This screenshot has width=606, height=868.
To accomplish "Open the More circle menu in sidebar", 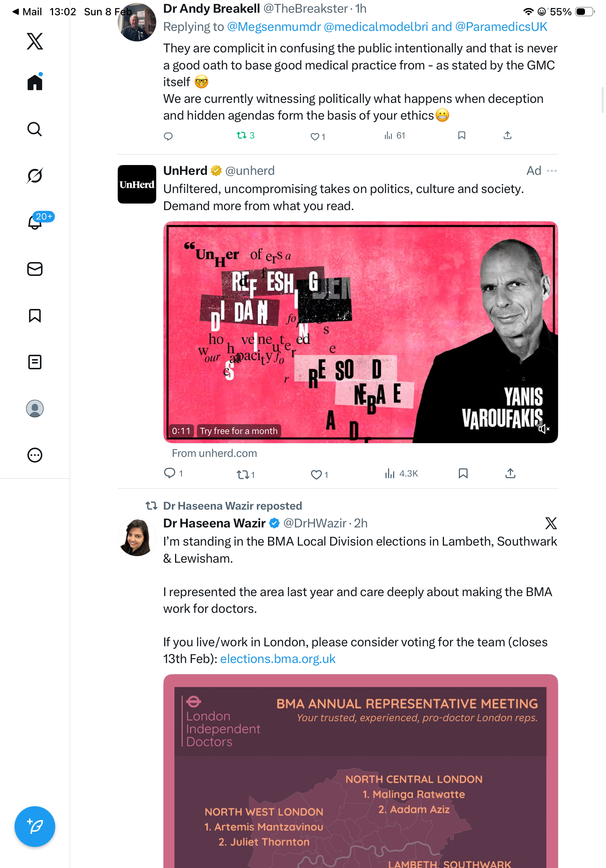I will (35, 455).
